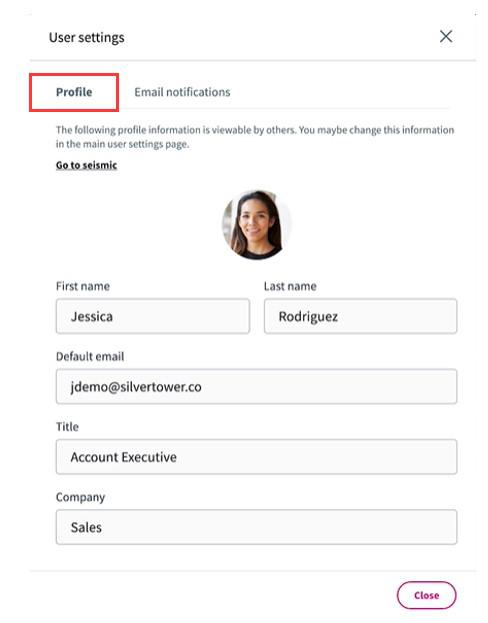The width and height of the screenshot is (488, 623).
Task: Click the Title label above Account Executive
Action: click(x=67, y=427)
